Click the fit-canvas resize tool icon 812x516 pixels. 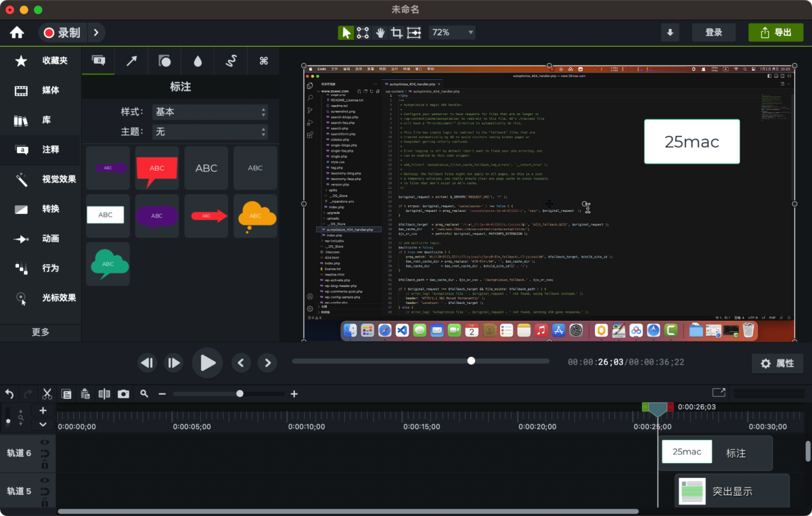click(413, 33)
